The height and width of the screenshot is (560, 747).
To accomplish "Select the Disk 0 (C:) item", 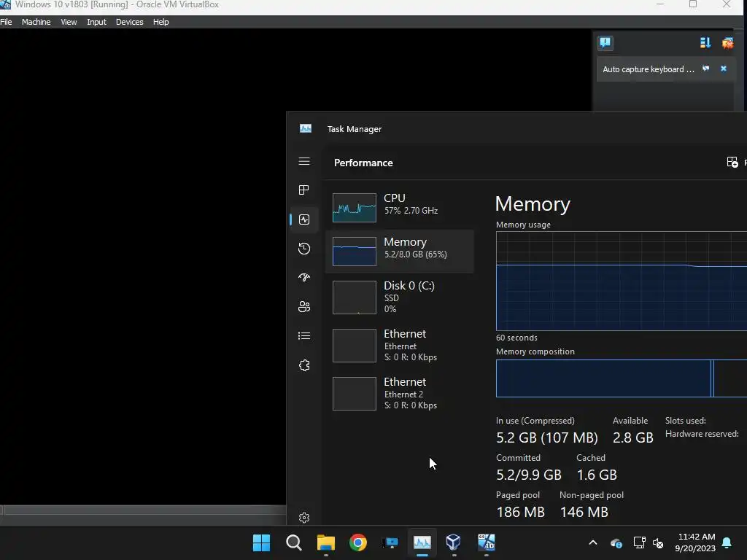I will click(400, 297).
